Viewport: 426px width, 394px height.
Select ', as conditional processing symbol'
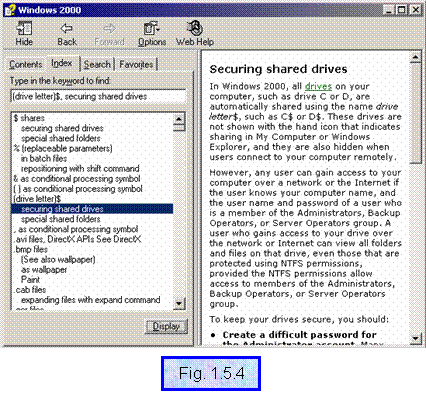(76, 229)
